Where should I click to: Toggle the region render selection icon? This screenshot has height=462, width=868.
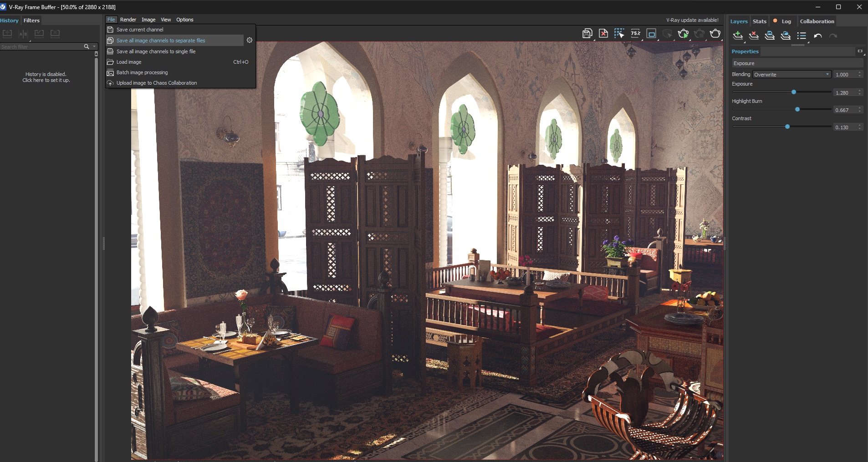click(x=619, y=34)
